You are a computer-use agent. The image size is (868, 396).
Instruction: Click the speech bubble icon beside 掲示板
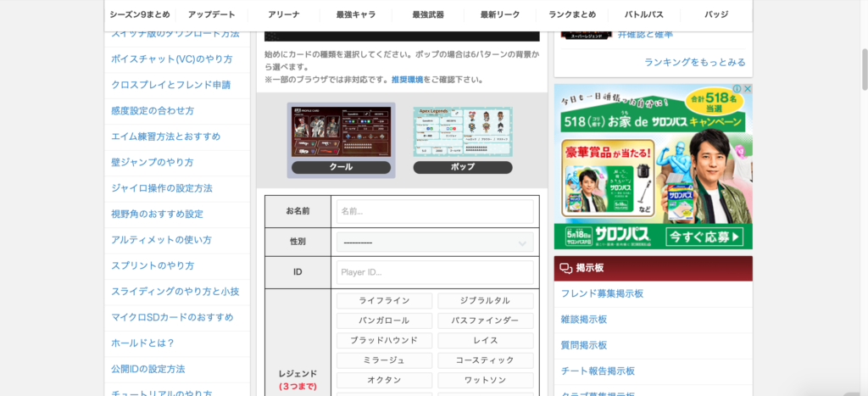pyautogui.click(x=565, y=268)
